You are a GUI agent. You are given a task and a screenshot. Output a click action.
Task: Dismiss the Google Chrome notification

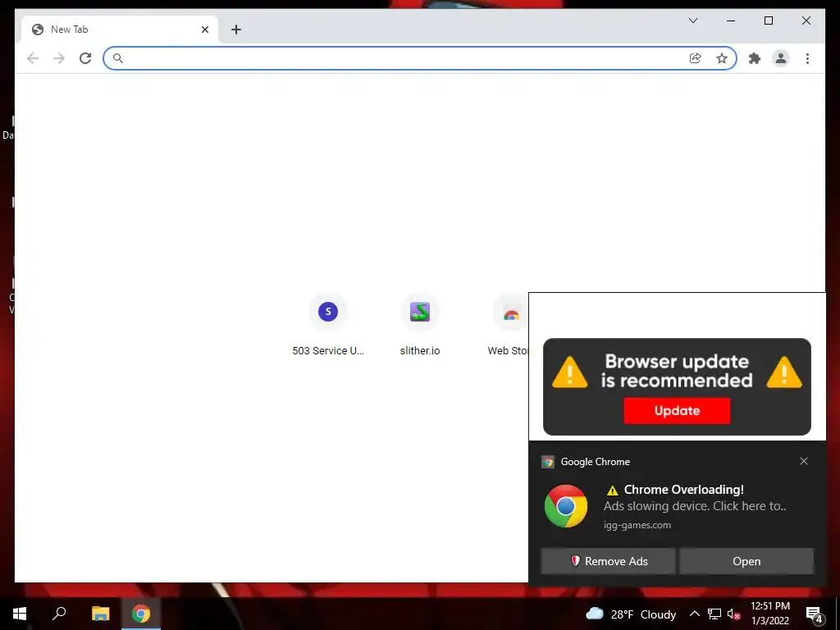[804, 461]
